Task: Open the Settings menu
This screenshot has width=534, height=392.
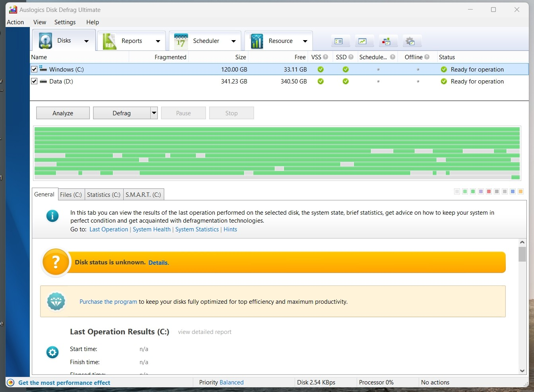Action: pos(65,22)
